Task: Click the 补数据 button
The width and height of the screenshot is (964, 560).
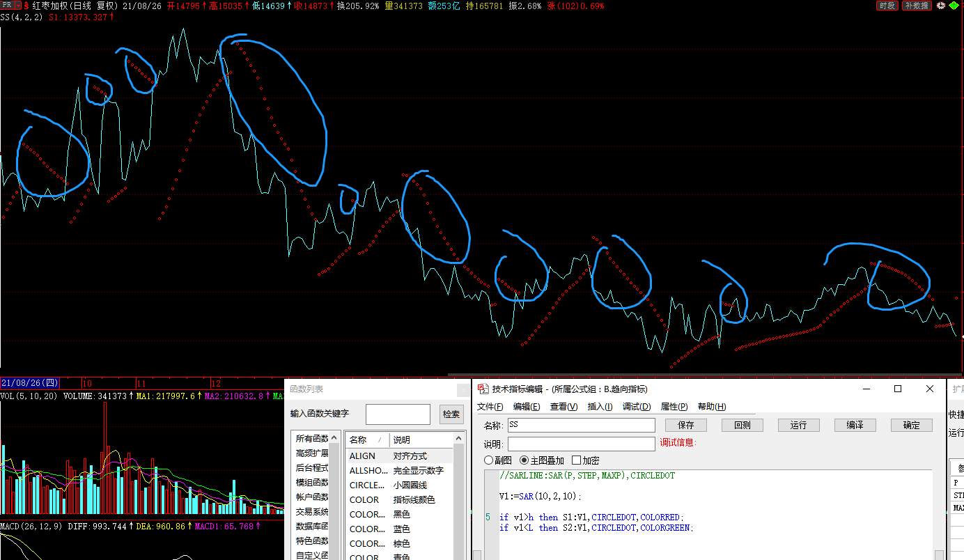Action: 916,6
